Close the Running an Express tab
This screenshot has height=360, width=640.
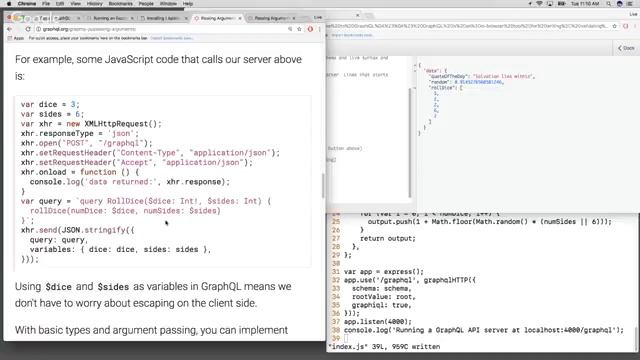pyautogui.click(x=132, y=18)
